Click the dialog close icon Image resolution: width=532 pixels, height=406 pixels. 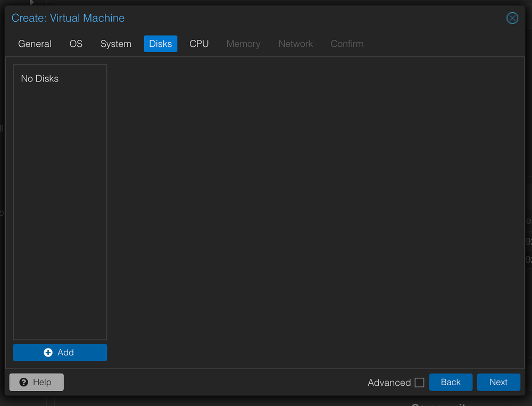(x=512, y=18)
